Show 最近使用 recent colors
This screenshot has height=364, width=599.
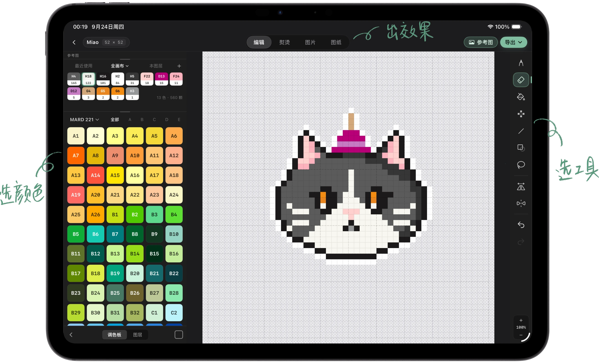pos(83,66)
